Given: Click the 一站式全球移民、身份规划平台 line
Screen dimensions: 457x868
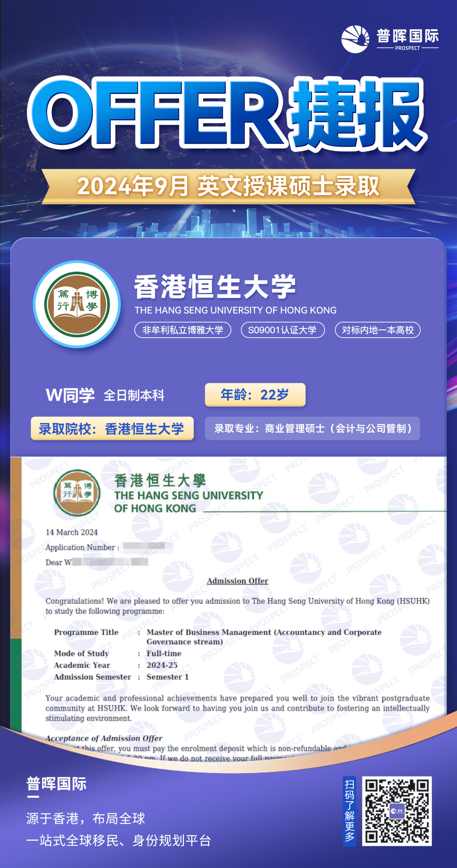Looking at the screenshot, I should (x=119, y=841).
